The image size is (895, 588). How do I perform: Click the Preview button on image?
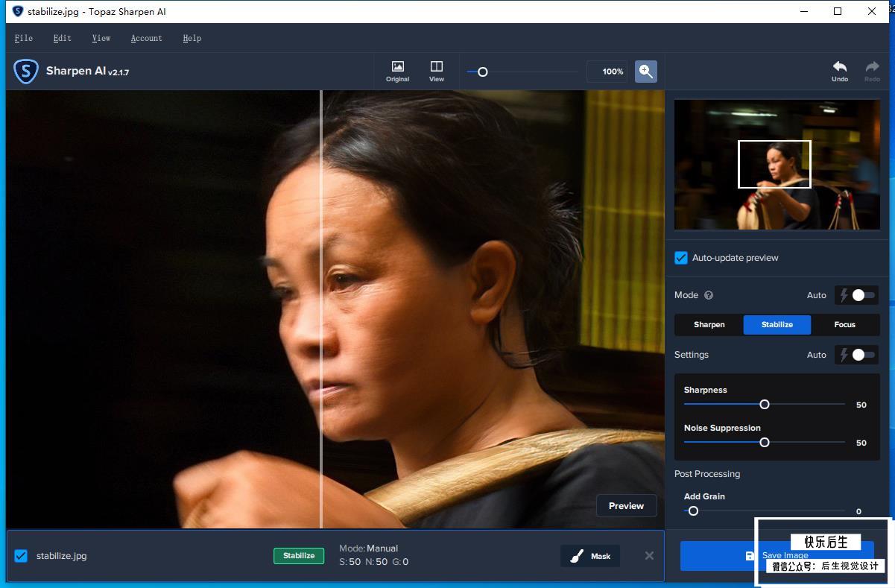(627, 506)
